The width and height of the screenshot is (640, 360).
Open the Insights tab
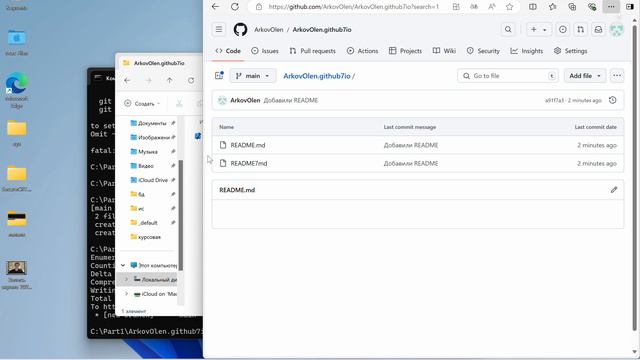527,51
